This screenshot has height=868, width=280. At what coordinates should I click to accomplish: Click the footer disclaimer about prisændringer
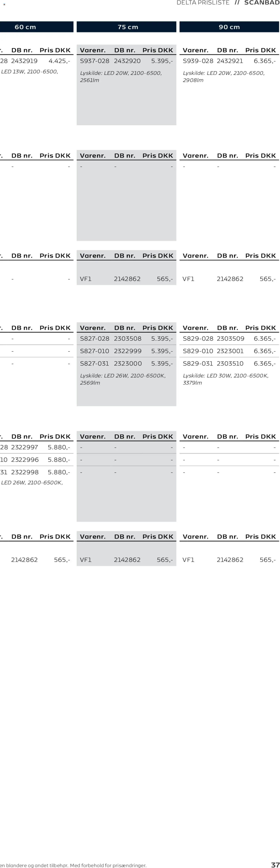click(73, 865)
